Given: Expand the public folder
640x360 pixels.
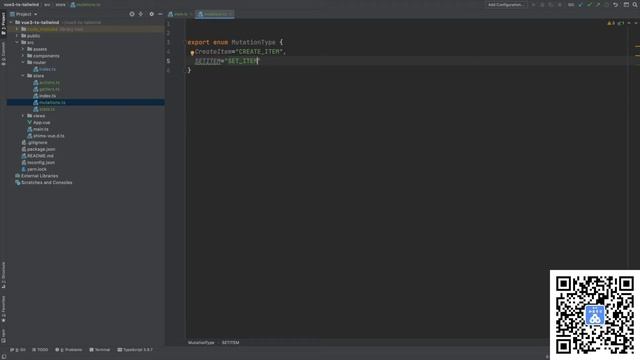Looking at the screenshot, I should pos(17,36).
